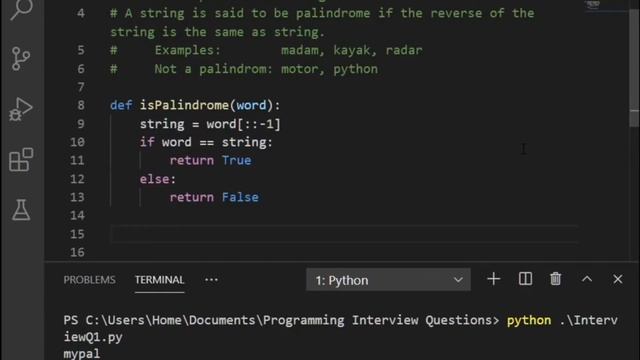
Task: Click the 'def' keyword on line 8
Action: click(x=121, y=105)
